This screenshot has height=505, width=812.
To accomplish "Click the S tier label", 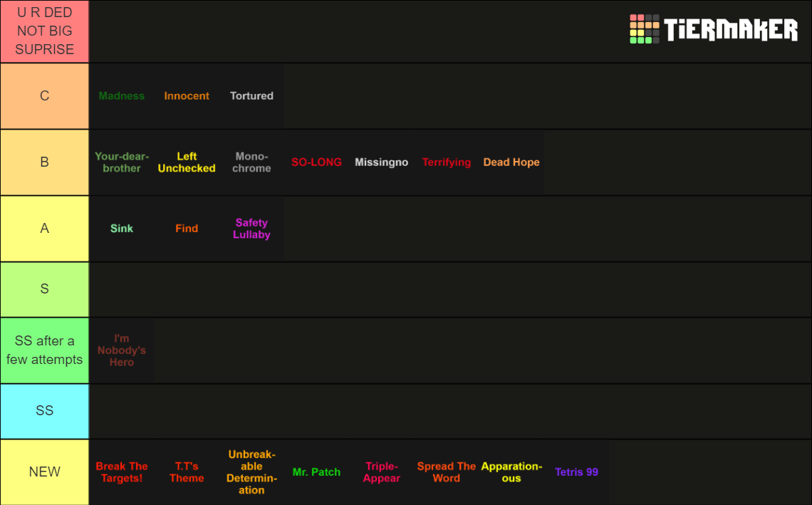I will (x=44, y=288).
